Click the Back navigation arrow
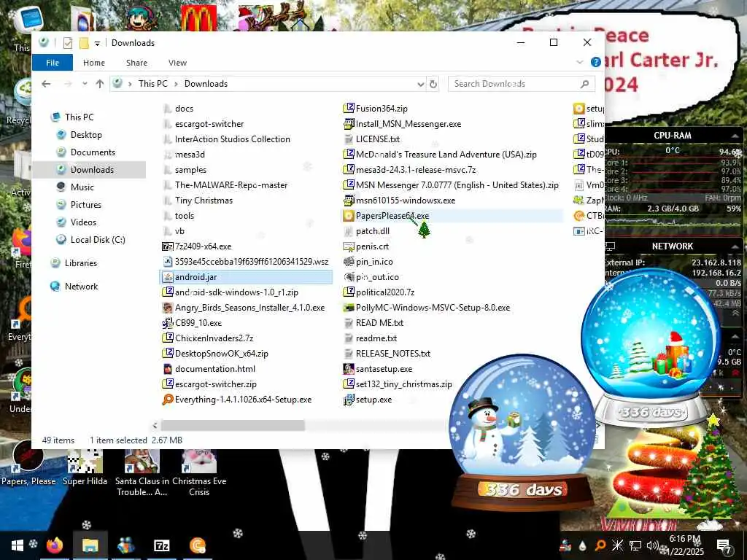 [x=46, y=84]
